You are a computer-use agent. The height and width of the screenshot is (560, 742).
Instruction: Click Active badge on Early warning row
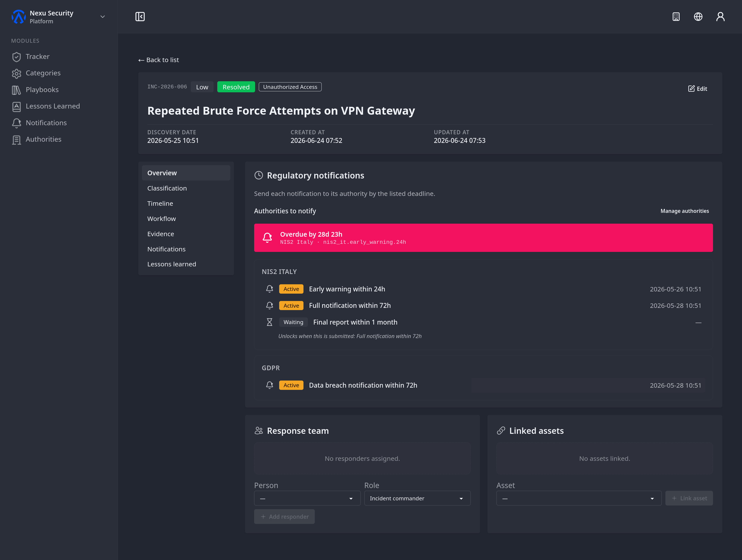[291, 289]
